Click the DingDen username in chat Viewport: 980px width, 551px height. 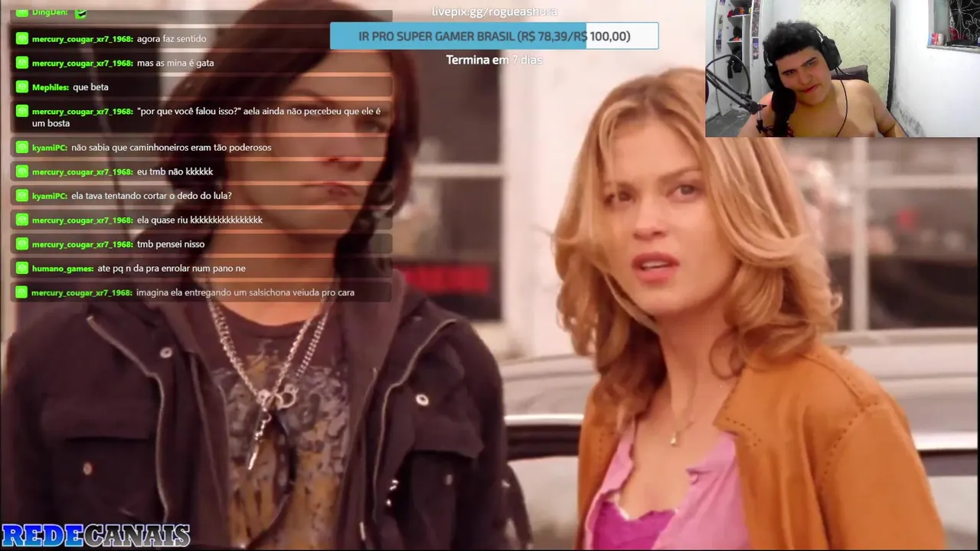50,12
